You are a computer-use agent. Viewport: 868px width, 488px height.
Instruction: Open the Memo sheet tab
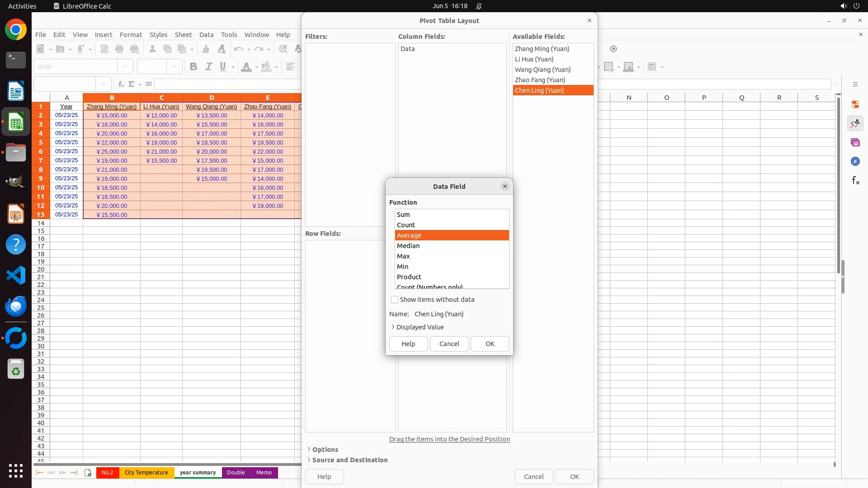point(264,473)
